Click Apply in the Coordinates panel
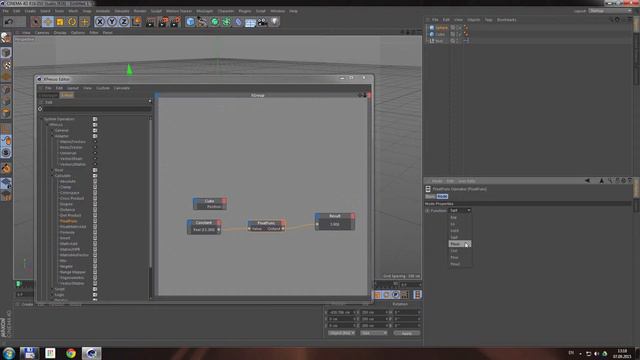The height and width of the screenshot is (360, 640). [407, 333]
